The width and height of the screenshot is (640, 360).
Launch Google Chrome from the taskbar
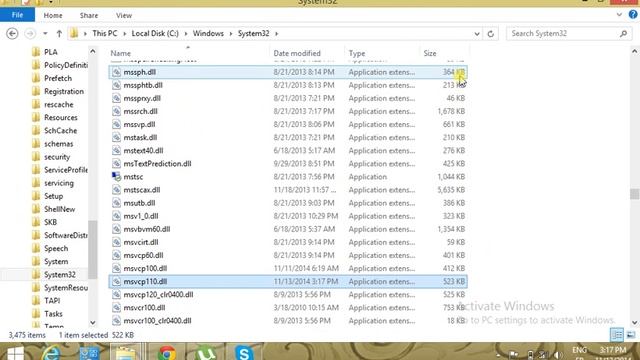pyautogui.click(x=167, y=353)
